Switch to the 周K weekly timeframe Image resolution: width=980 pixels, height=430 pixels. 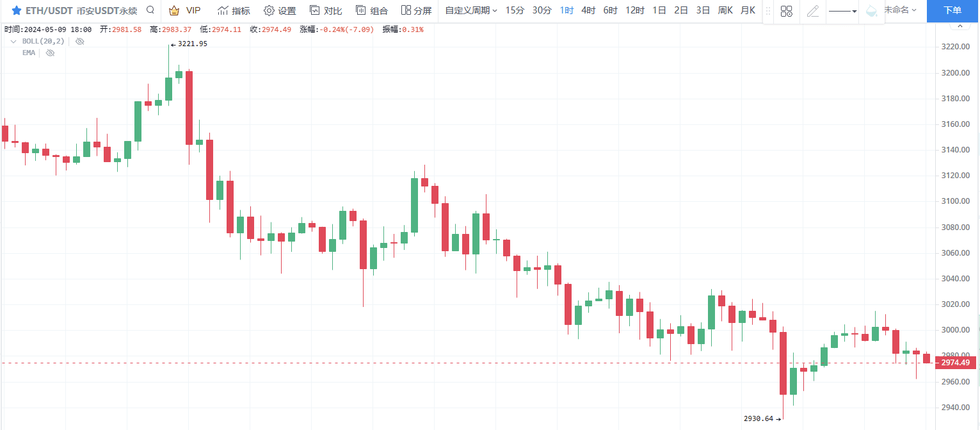725,10
